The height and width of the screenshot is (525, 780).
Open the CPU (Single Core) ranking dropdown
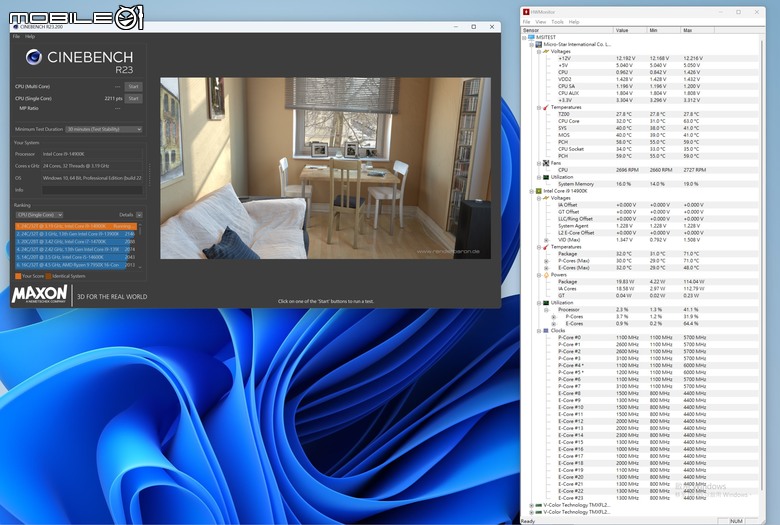39,215
